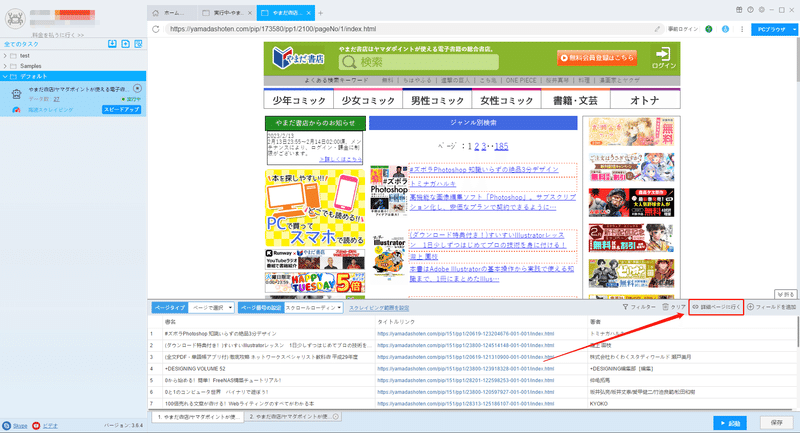Click the 保存 save button
800x433 pixels.
(x=776, y=423)
